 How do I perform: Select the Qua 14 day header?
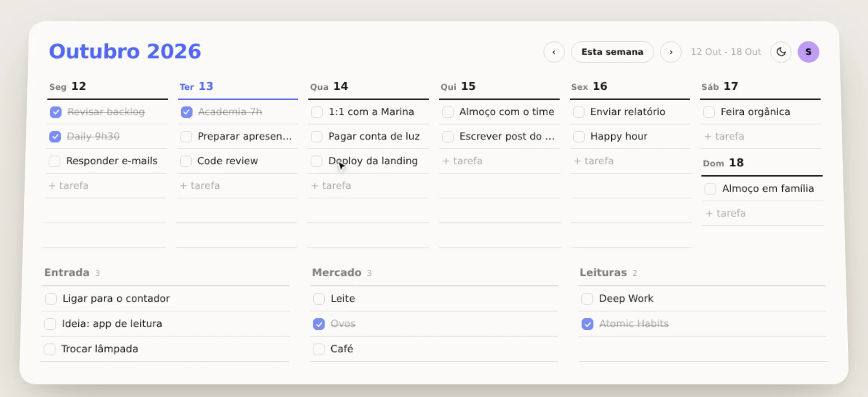pyautogui.click(x=329, y=86)
